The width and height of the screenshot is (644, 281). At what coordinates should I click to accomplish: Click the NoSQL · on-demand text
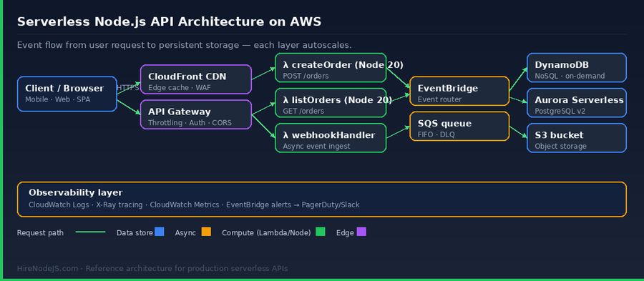click(x=570, y=76)
